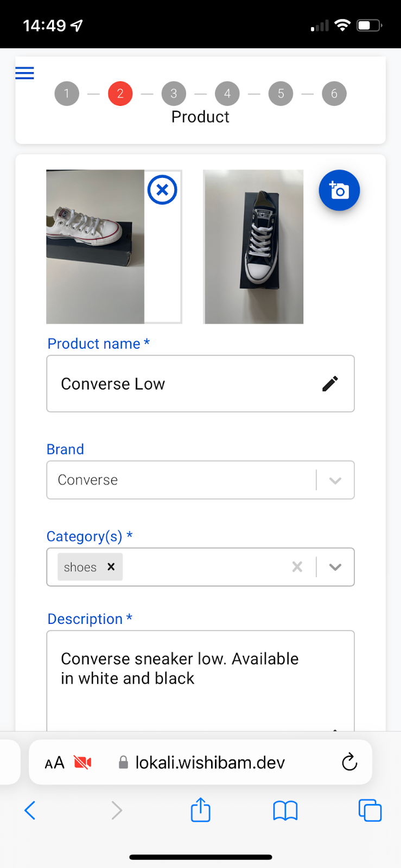Remove the white Converse shoe photo
The image size is (401, 868).
162,190
